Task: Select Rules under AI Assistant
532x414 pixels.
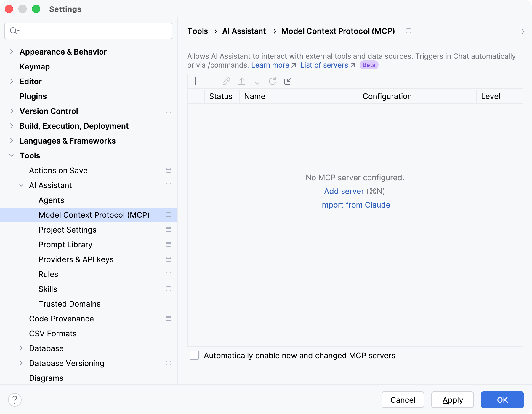Action: pyautogui.click(x=48, y=274)
